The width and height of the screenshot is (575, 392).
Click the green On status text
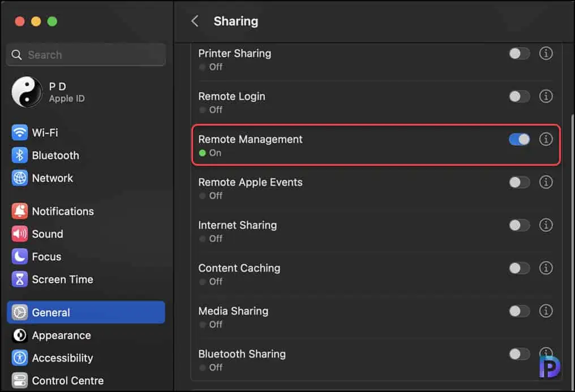coord(215,153)
